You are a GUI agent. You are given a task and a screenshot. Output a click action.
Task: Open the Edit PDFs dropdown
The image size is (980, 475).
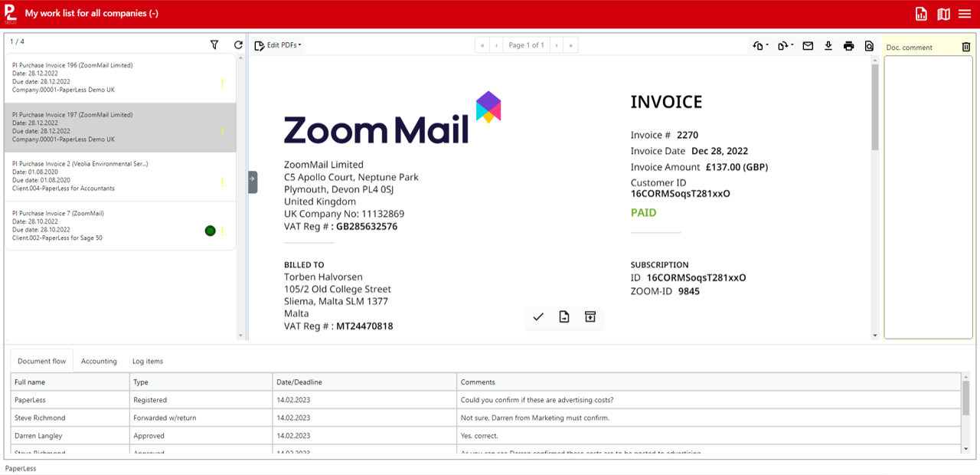click(x=278, y=45)
